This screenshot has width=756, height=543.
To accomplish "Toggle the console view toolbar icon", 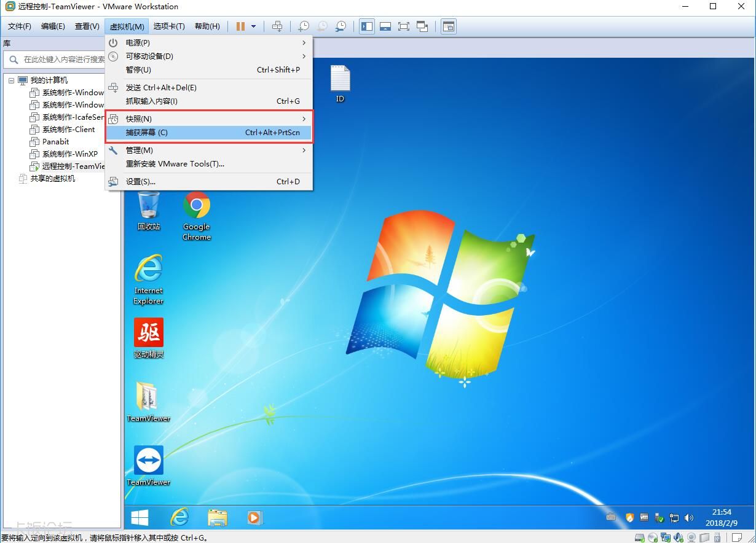I will click(449, 26).
